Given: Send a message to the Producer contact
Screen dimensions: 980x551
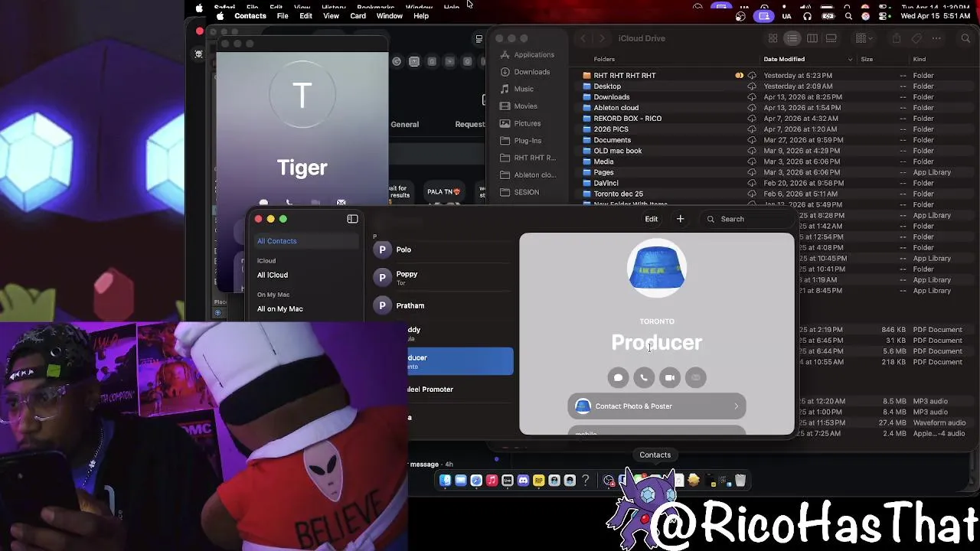Looking at the screenshot, I should coord(618,377).
